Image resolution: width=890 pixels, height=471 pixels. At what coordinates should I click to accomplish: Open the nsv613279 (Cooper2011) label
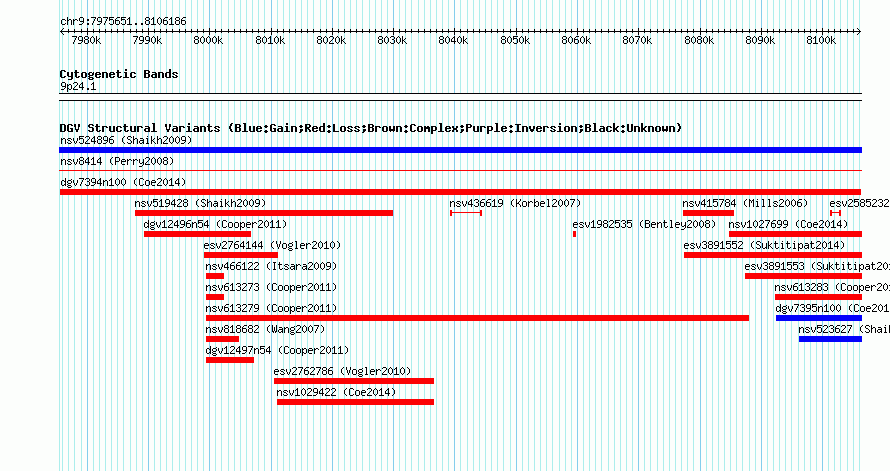271,308
